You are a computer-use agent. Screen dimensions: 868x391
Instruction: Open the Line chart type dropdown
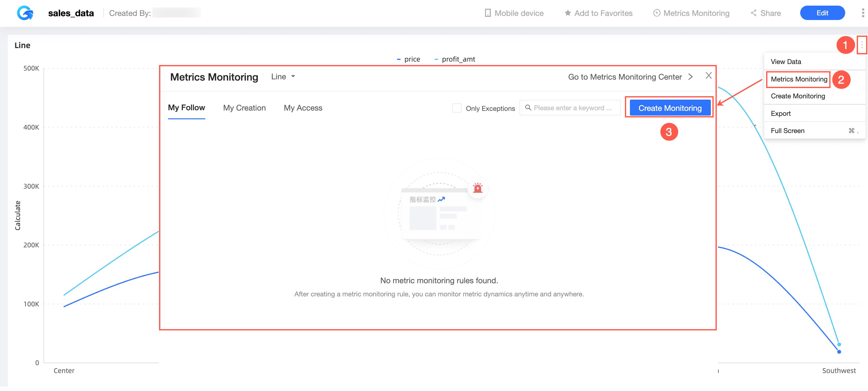[x=283, y=77]
